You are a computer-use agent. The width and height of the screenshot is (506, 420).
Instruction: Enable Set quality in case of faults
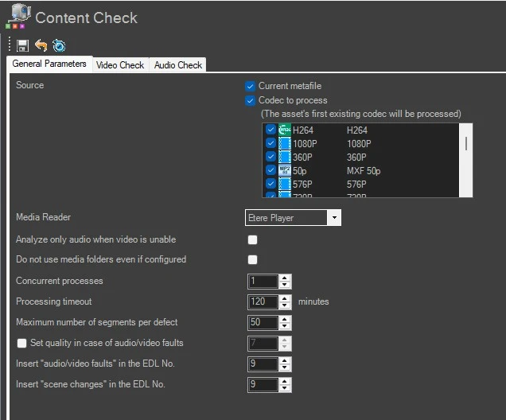click(22, 343)
